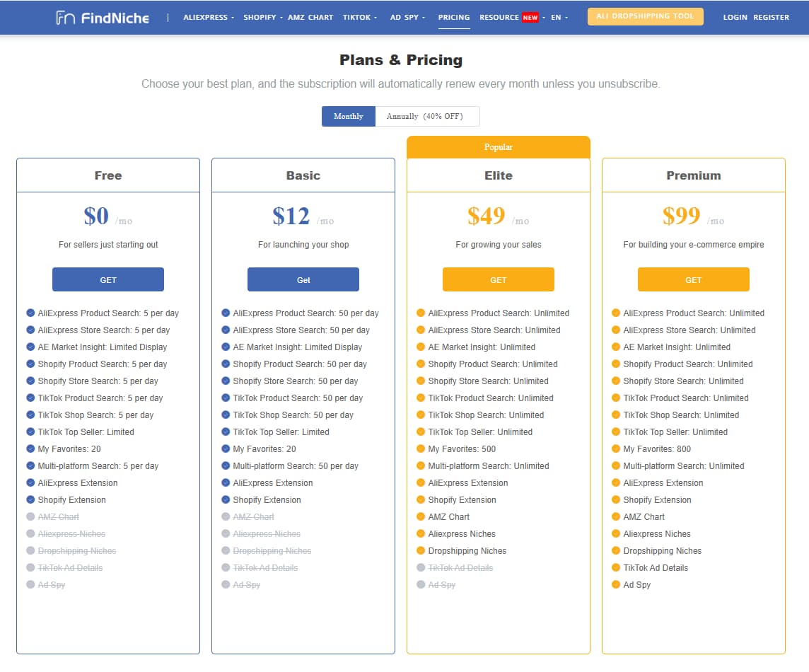
Task: Click GET on the Free plan
Action: pyautogui.click(x=107, y=279)
